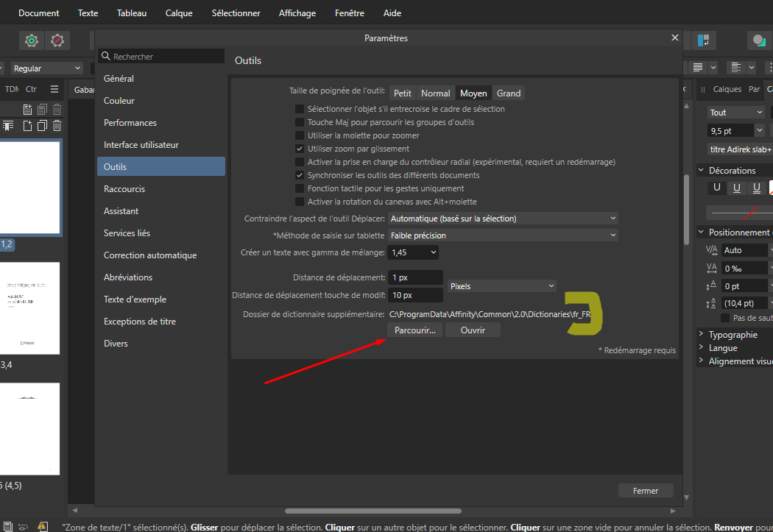Screen dimensions: 773x532
Task: Click the single underline U button
Action: point(736,187)
